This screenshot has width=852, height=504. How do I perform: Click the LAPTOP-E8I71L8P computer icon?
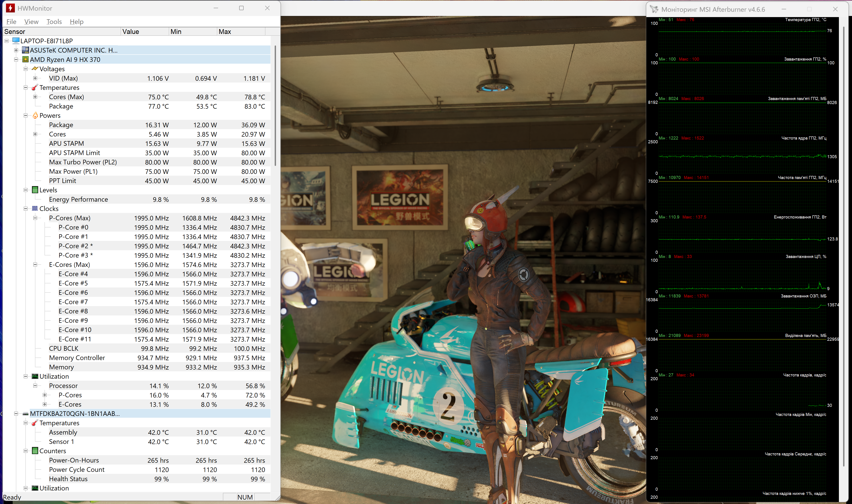pyautogui.click(x=16, y=41)
